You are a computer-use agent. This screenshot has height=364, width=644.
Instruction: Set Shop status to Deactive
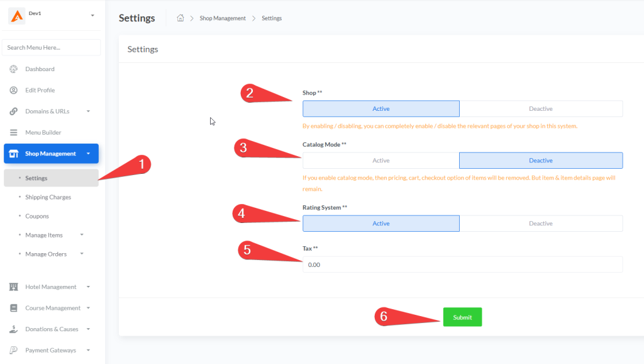click(x=540, y=109)
